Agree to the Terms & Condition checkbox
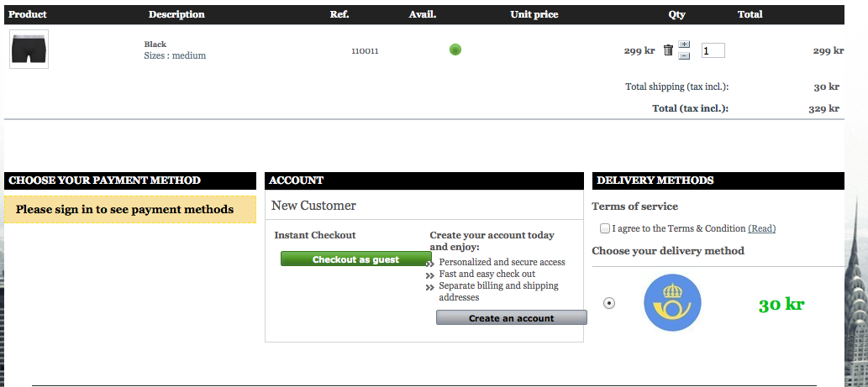 point(605,228)
